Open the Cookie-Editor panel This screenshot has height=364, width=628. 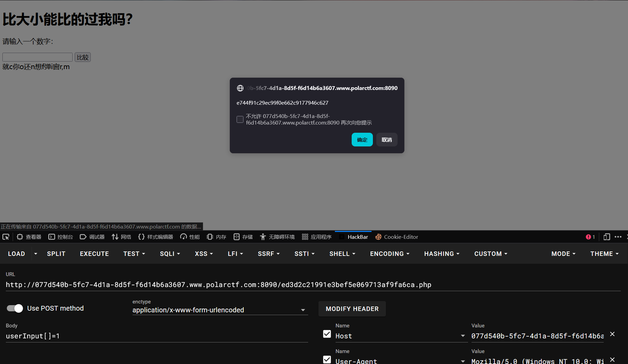point(397,237)
